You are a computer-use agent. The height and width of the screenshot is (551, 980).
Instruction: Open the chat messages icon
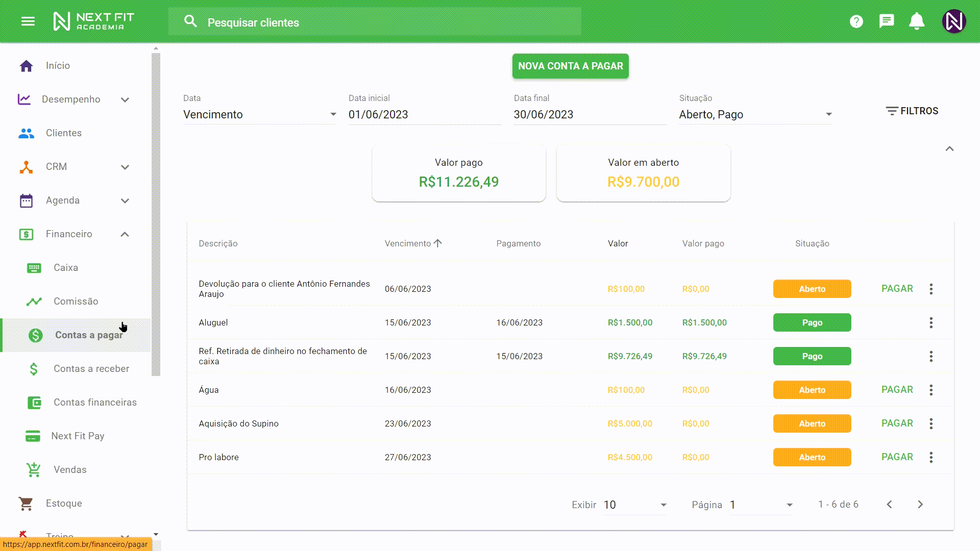[x=887, y=21]
